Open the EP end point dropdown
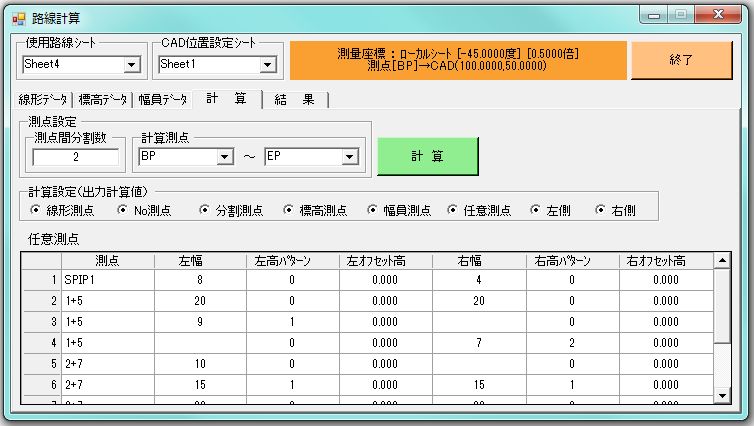This screenshot has height=426, width=754. click(x=349, y=157)
